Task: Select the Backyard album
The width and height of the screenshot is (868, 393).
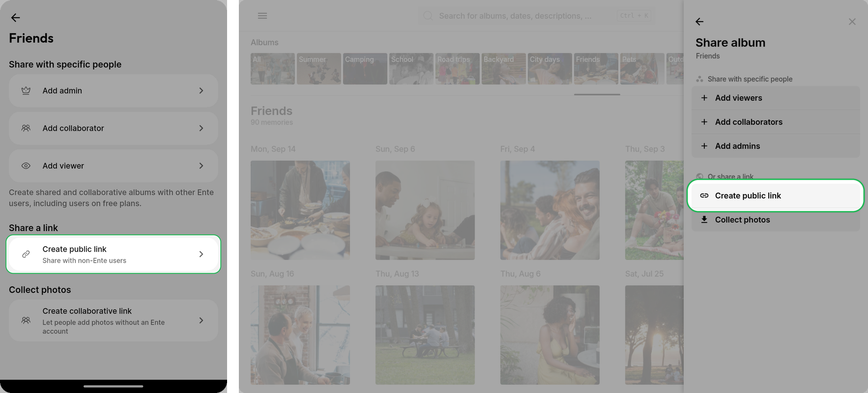Action: pos(504,69)
